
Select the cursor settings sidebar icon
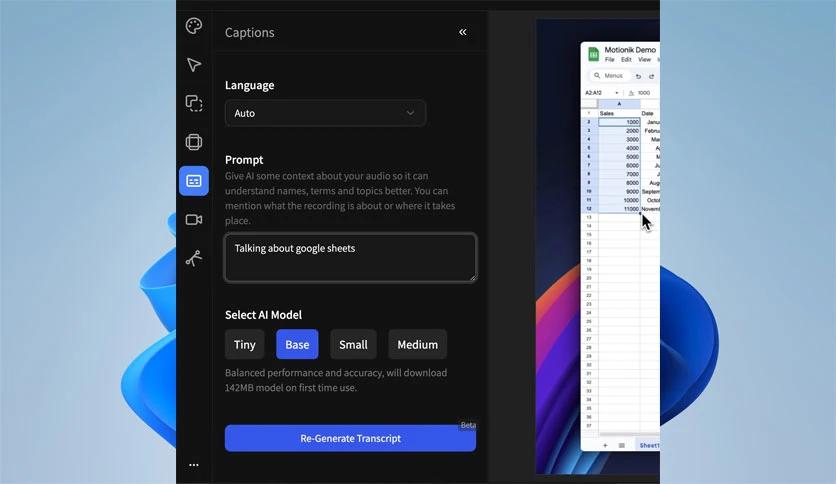[194, 64]
